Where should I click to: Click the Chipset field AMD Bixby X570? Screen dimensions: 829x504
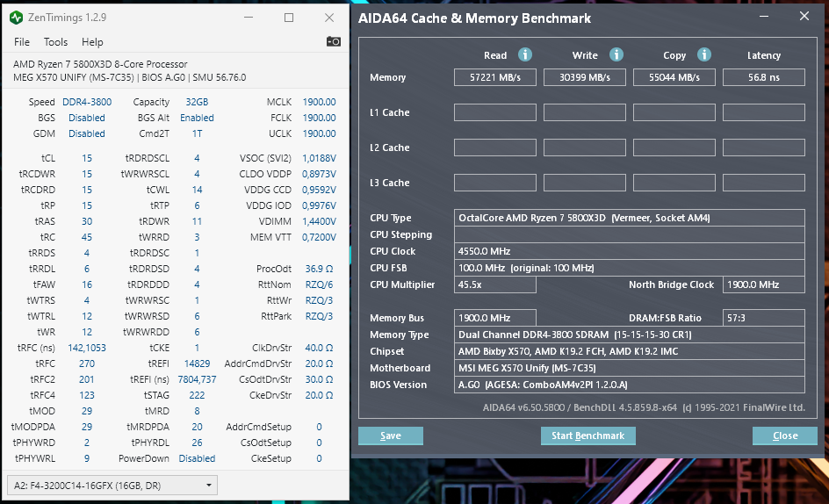pyautogui.click(x=629, y=351)
